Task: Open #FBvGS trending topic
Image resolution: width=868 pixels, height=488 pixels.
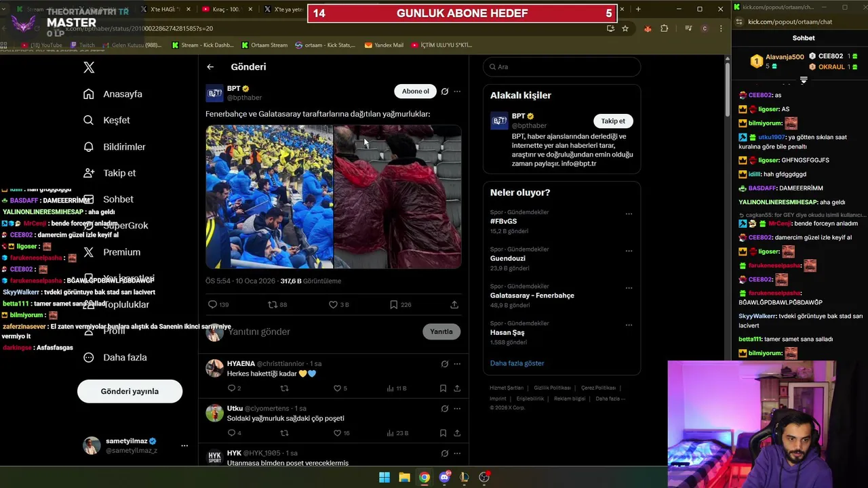Action: point(503,222)
